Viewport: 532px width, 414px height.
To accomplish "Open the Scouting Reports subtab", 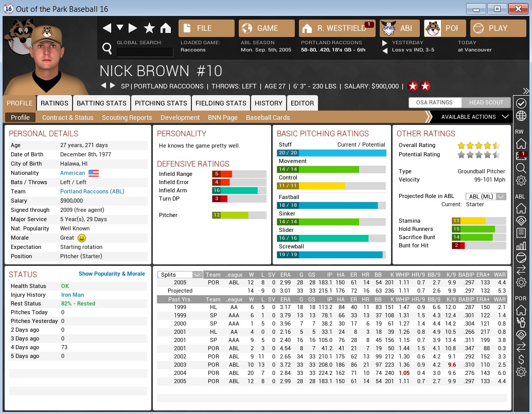I will click(x=127, y=117).
